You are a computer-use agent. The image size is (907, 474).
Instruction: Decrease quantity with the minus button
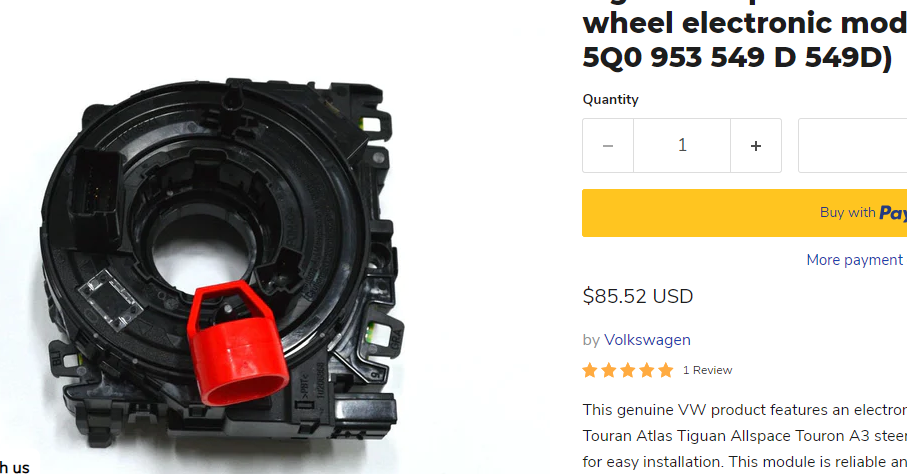[608, 145]
